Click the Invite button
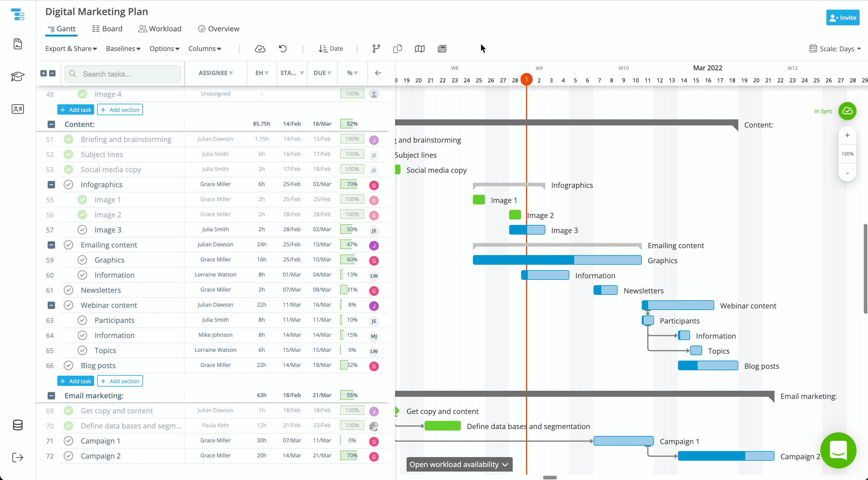Image resolution: width=868 pixels, height=480 pixels. pyautogui.click(x=843, y=17)
